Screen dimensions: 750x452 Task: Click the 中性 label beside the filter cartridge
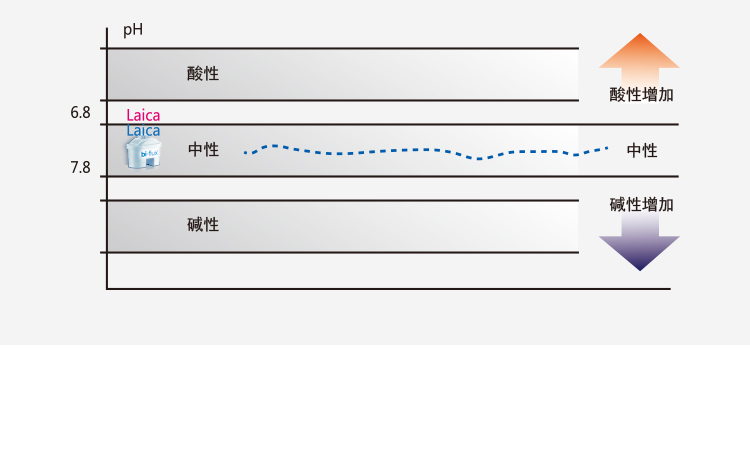click(203, 150)
